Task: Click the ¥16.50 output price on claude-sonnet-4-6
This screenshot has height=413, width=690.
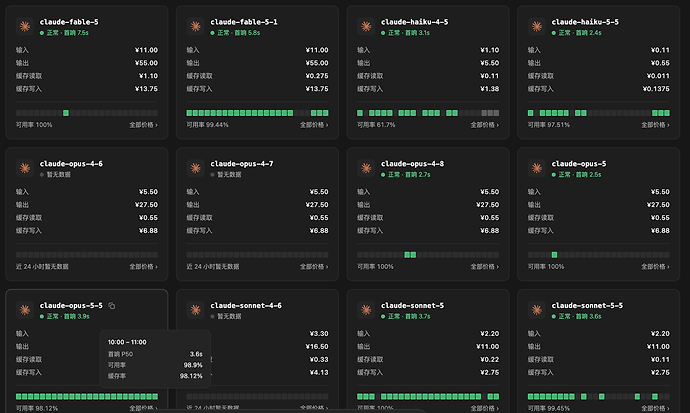Action: [317, 347]
